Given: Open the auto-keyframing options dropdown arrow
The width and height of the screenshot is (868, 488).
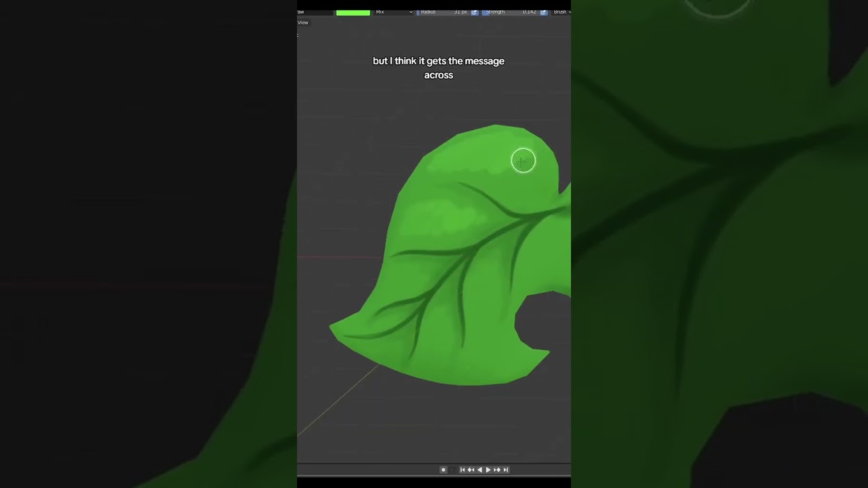Looking at the screenshot, I should point(452,470).
